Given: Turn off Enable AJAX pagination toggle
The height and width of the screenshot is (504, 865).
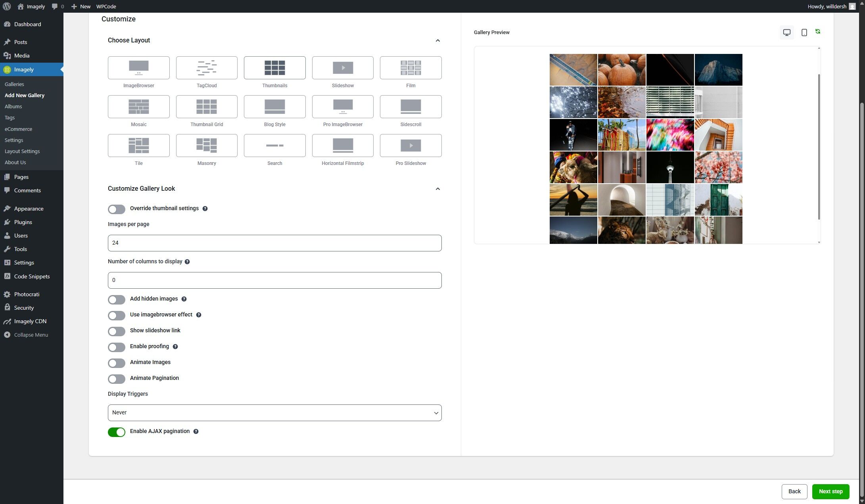Looking at the screenshot, I should [117, 432].
